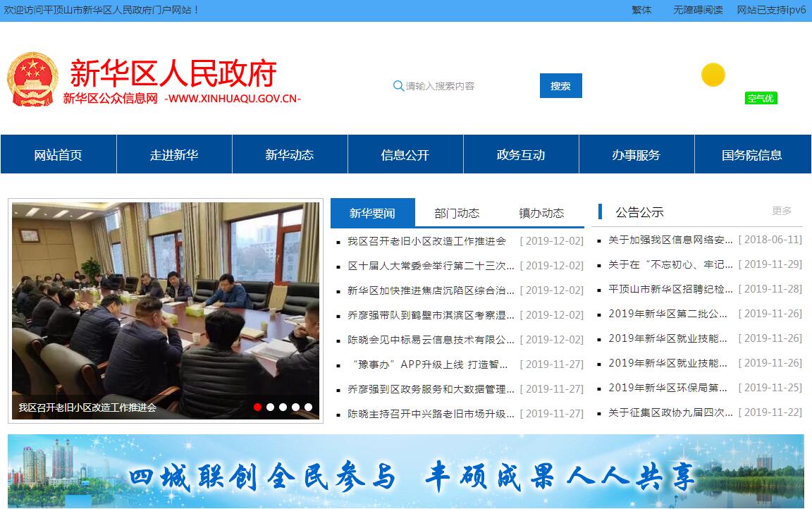Select the third carousel indicator dot
This screenshot has height=509, width=812.
tap(283, 407)
